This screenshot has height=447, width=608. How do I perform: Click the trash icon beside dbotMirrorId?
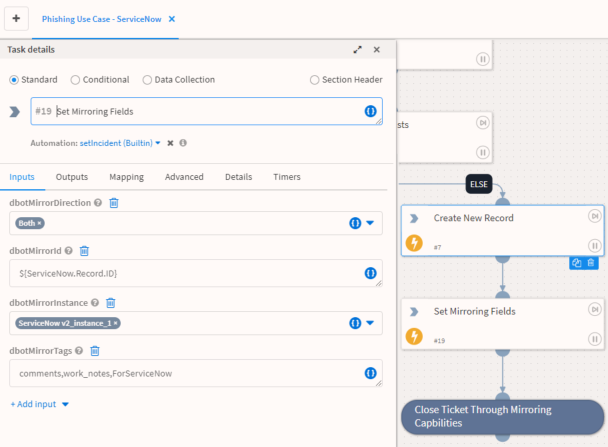tap(84, 251)
